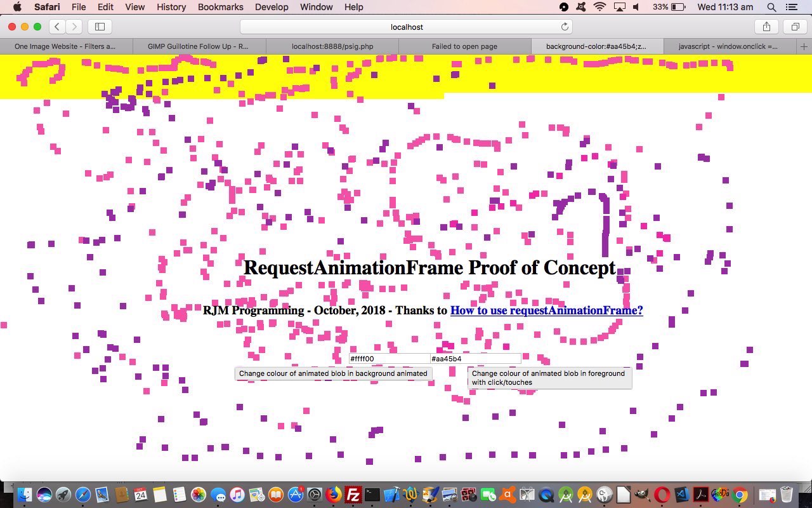Switch to One Image Website tab
812x508 pixels.
[x=66, y=46]
